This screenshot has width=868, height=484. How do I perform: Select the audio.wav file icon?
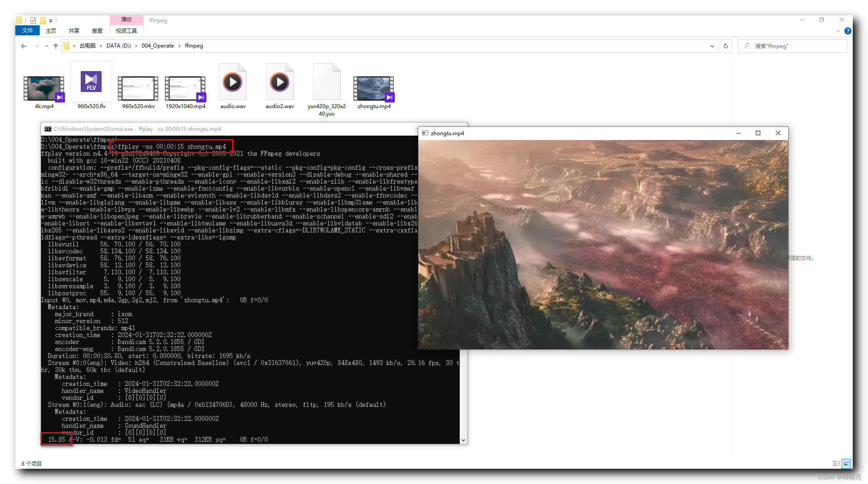232,83
